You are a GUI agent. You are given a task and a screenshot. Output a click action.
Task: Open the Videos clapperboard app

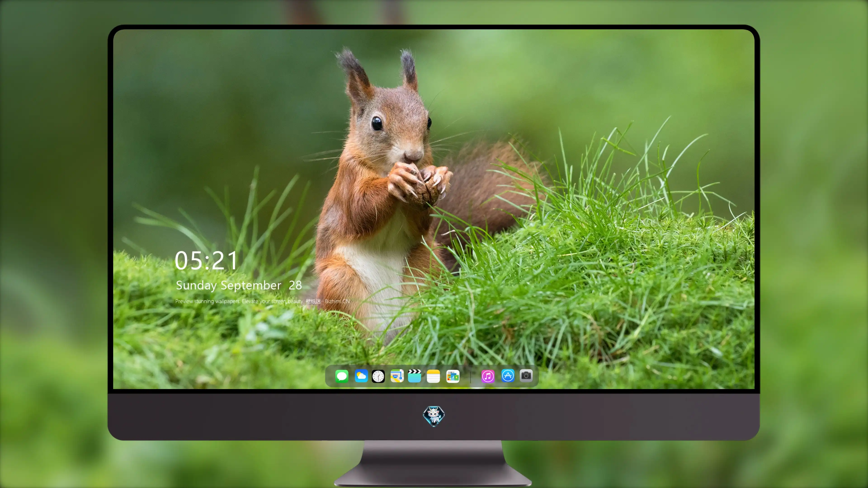point(415,376)
